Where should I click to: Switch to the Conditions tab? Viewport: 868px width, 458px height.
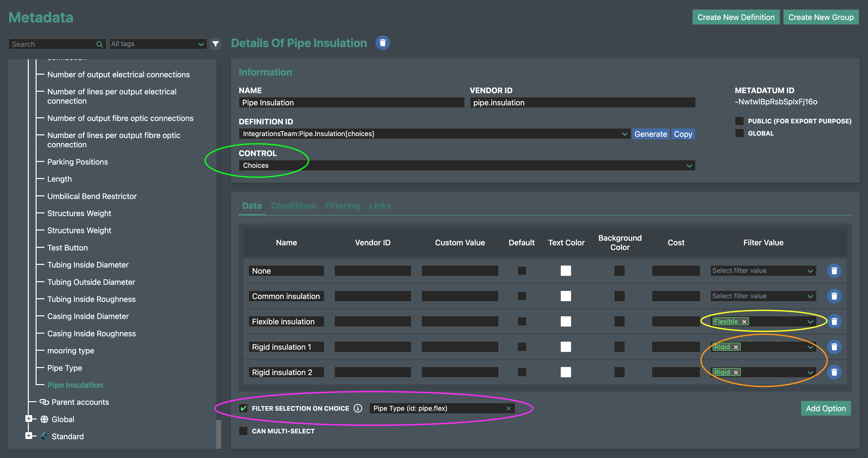[294, 206]
